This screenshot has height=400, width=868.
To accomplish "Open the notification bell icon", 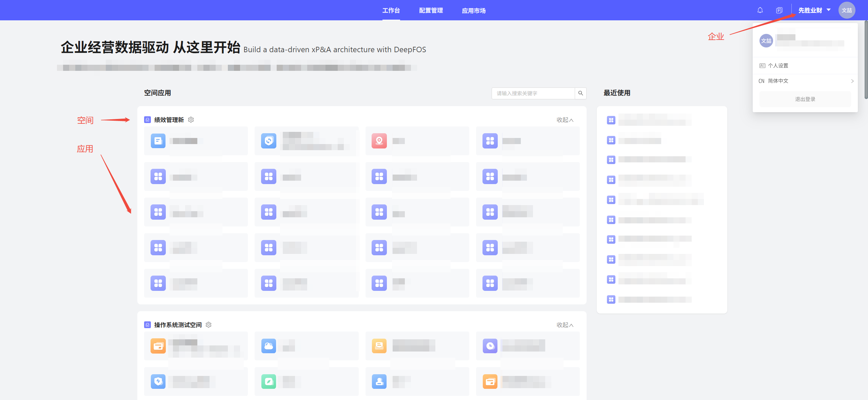I will click(x=760, y=10).
